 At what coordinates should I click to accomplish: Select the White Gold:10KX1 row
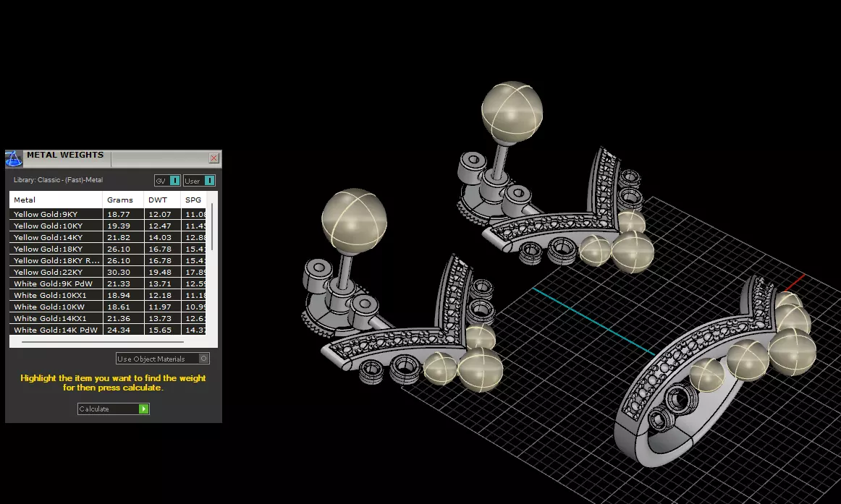[x=107, y=295]
